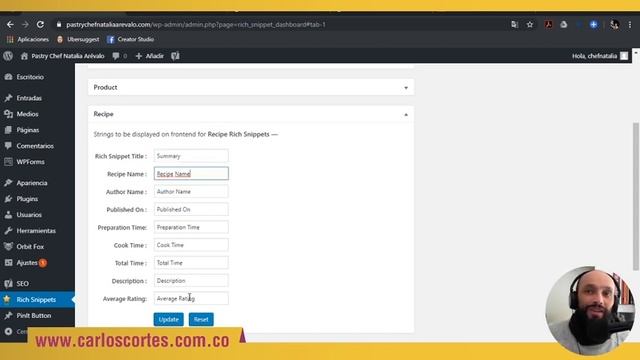
Task: Click the address bar URL
Action: pos(196,24)
